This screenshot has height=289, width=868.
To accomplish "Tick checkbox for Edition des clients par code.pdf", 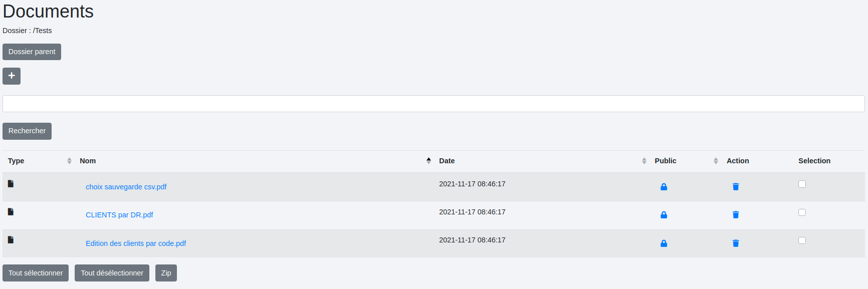I will (802, 240).
